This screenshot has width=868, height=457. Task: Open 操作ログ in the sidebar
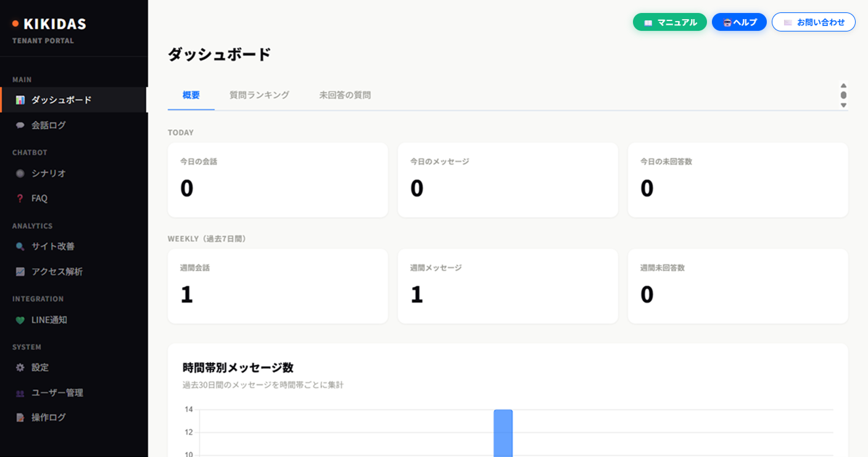coord(73,417)
